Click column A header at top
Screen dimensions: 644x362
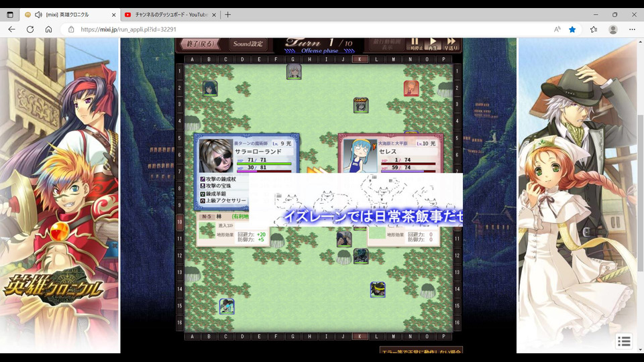(193, 60)
